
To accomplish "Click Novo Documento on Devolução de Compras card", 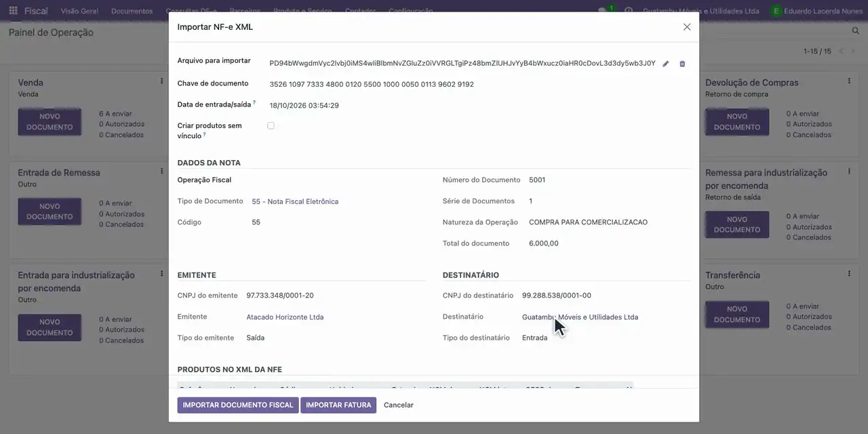I will point(737,122).
